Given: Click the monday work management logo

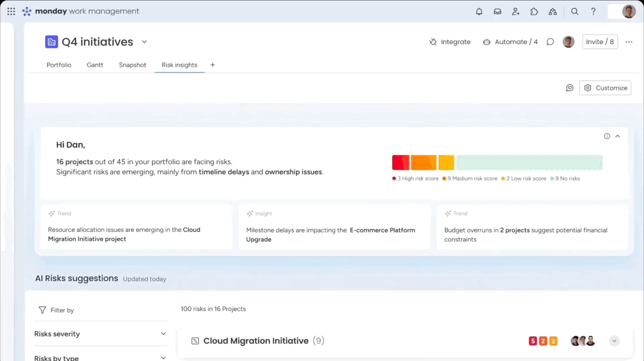Looking at the screenshot, I should [x=80, y=11].
